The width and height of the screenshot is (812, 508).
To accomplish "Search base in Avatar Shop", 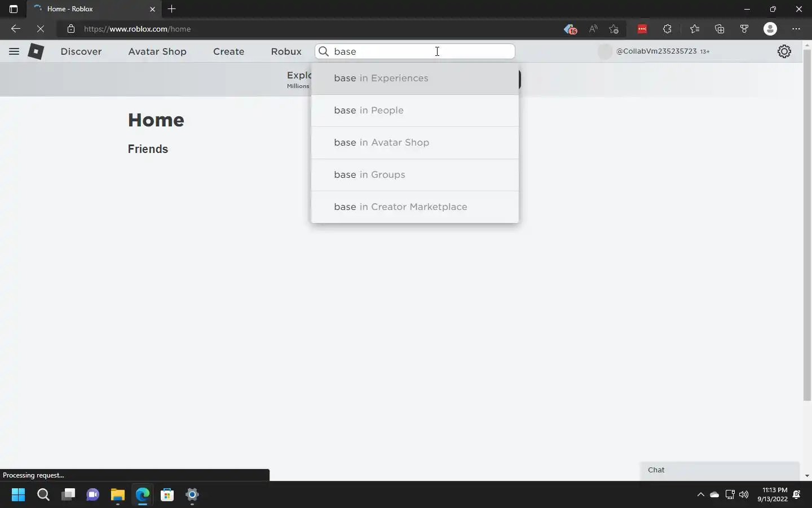I will pyautogui.click(x=415, y=143).
